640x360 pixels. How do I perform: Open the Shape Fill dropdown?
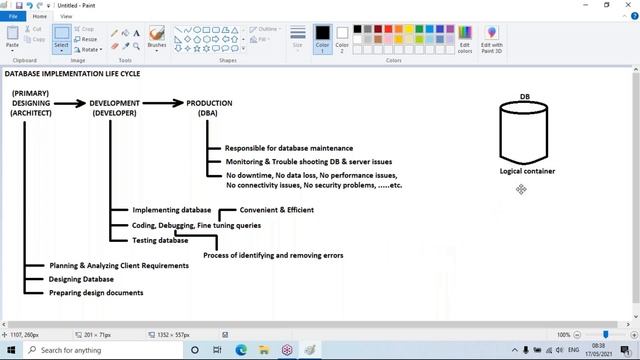tap(260, 40)
